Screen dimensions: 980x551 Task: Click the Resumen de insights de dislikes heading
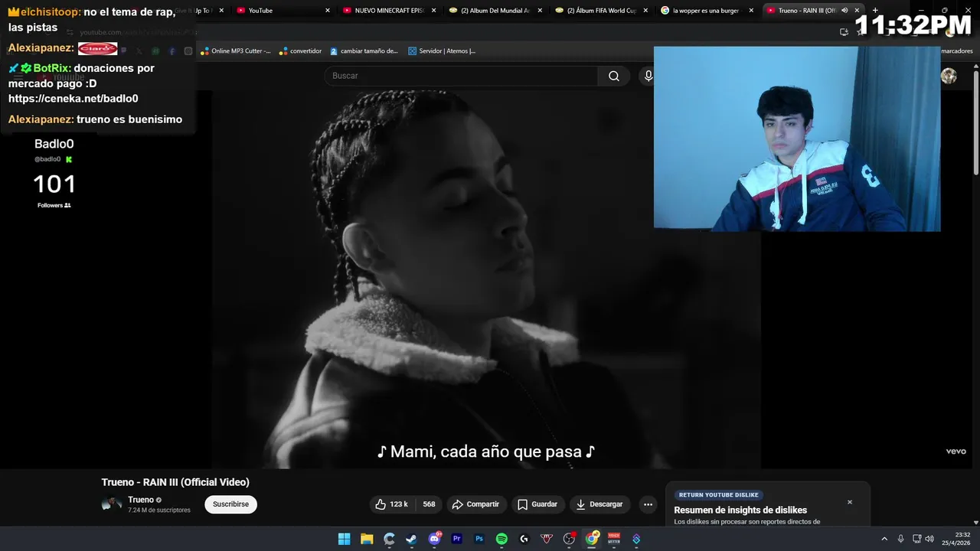pyautogui.click(x=740, y=510)
